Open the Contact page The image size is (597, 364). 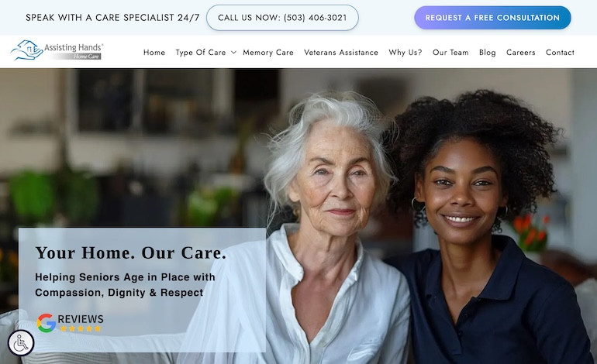point(560,53)
